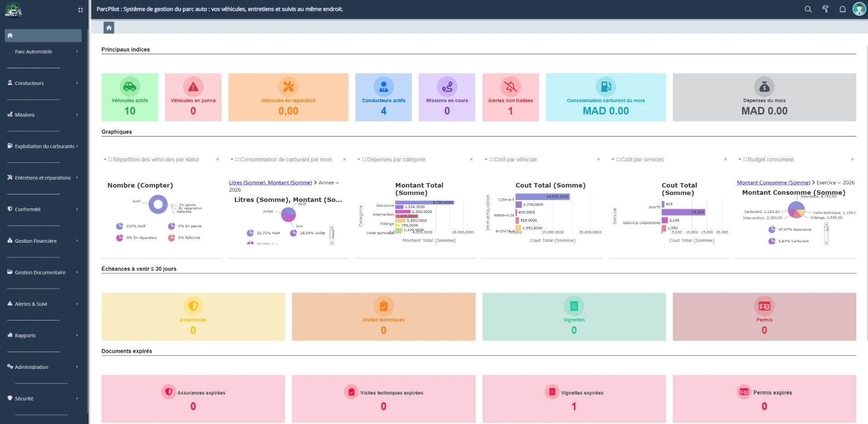Click the shield icon on Assurances card
The width and height of the screenshot is (868, 424).
(x=193, y=306)
